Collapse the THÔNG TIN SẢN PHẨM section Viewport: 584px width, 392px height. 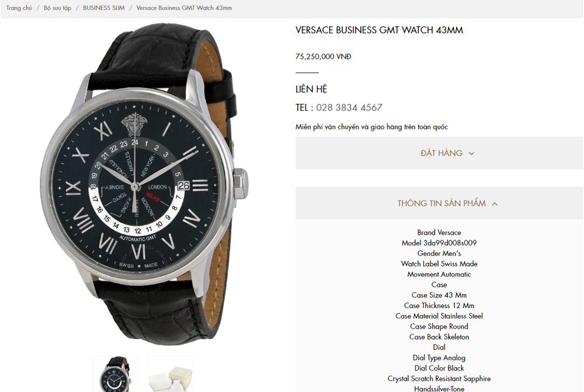point(439,204)
